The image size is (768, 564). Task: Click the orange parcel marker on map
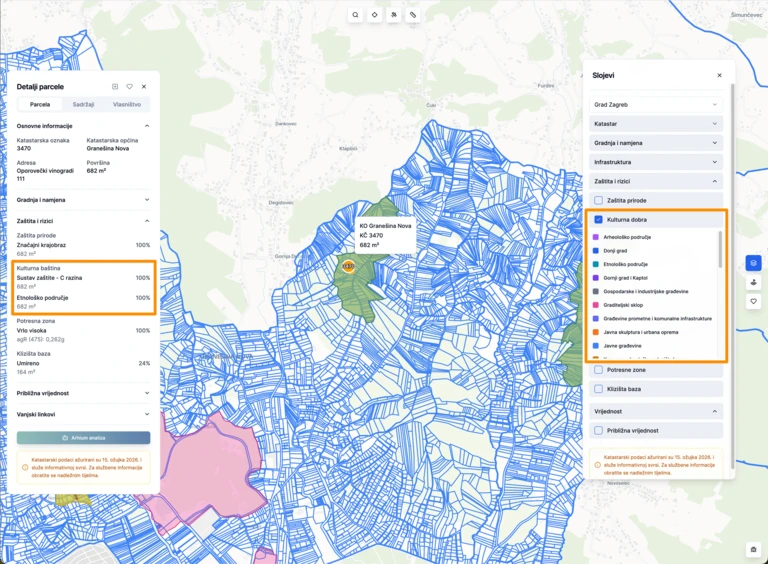pyautogui.click(x=348, y=266)
